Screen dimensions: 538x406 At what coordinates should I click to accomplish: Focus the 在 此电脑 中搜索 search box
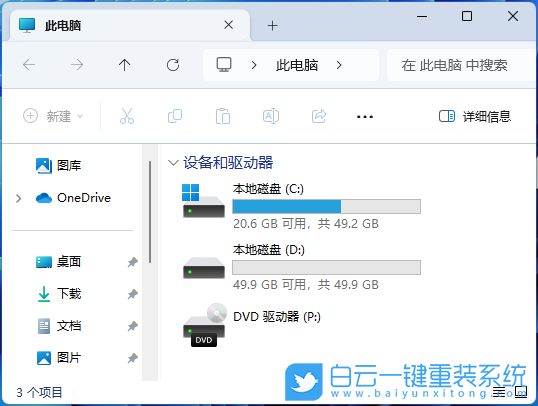coord(461,65)
